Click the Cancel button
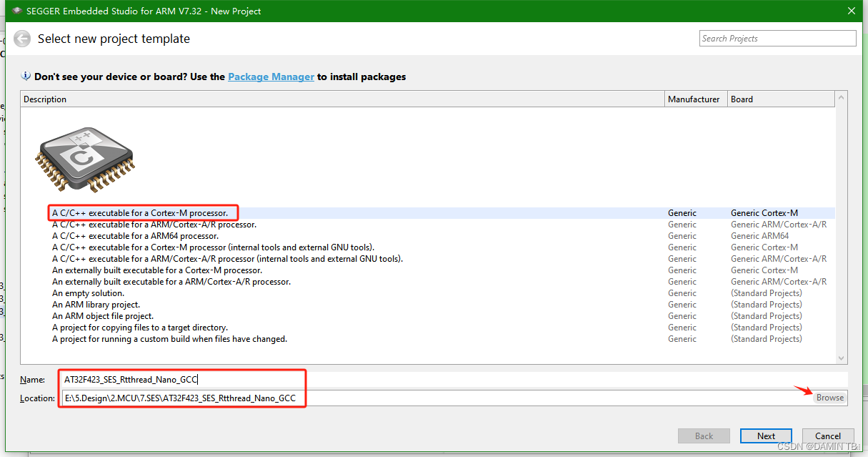This screenshot has height=457, width=868. pyautogui.click(x=827, y=436)
